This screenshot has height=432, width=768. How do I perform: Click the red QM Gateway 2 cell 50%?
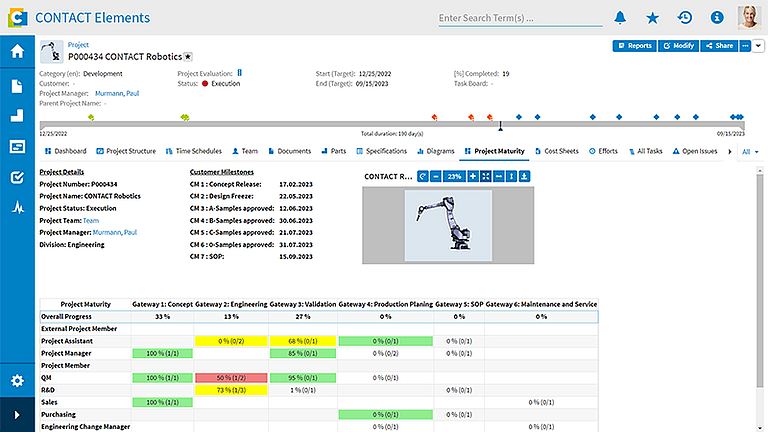click(x=231, y=378)
